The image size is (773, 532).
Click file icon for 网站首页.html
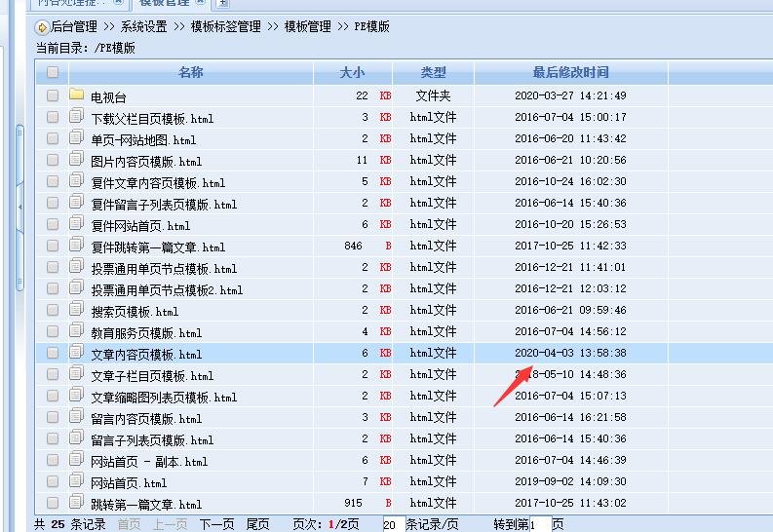click(77, 481)
